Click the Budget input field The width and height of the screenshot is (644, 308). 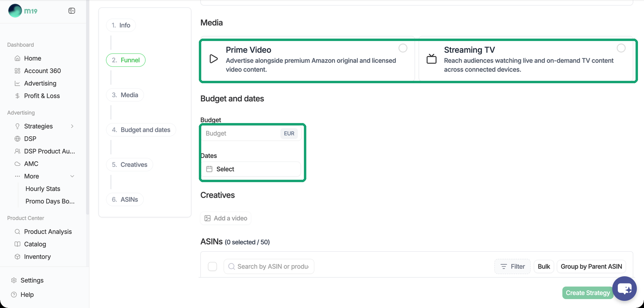251,133
